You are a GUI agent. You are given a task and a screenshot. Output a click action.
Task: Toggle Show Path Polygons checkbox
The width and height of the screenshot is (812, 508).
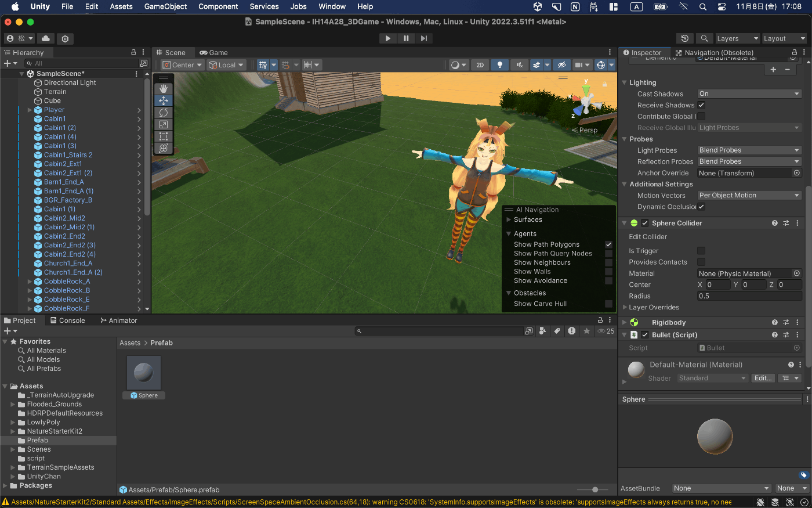[608, 244]
